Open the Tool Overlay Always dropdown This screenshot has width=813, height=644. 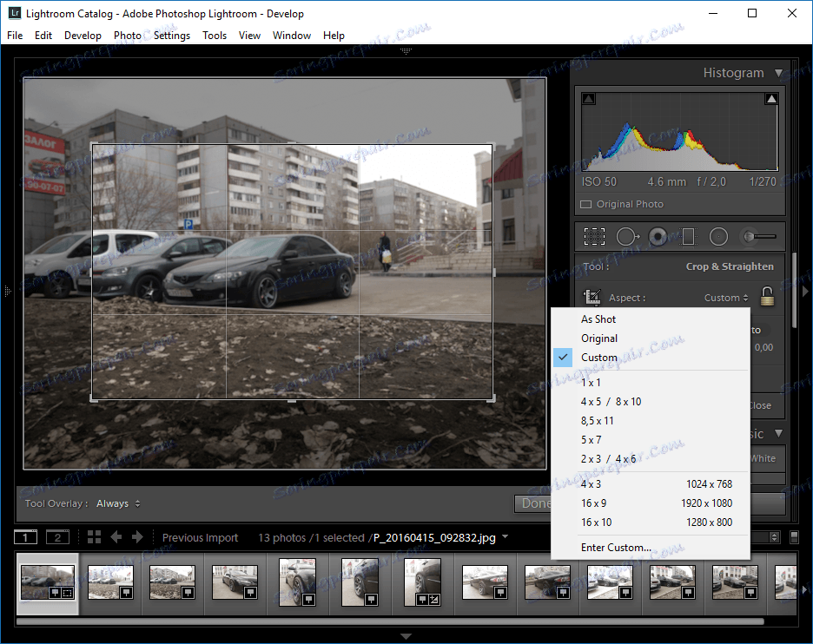point(118,503)
